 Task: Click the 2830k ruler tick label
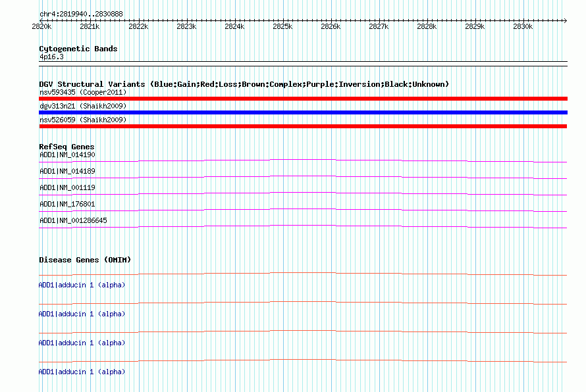[x=523, y=26]
